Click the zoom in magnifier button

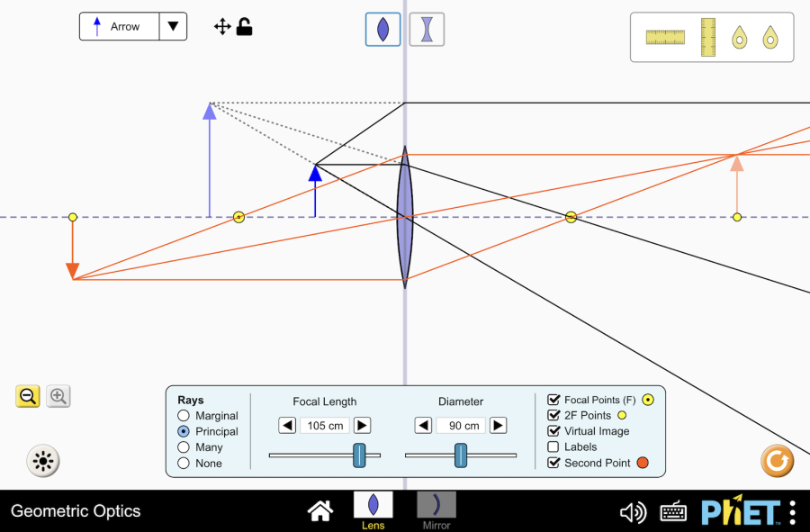coord(58,396)
